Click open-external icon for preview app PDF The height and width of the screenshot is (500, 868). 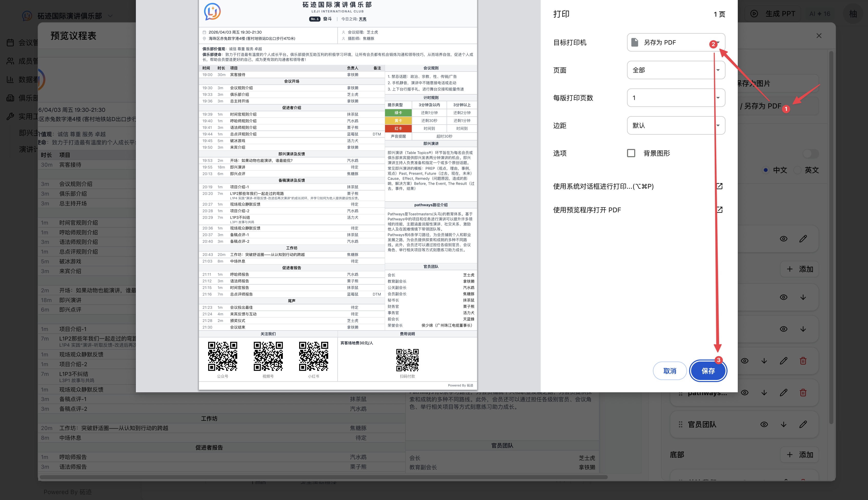[x=719, y=210]
